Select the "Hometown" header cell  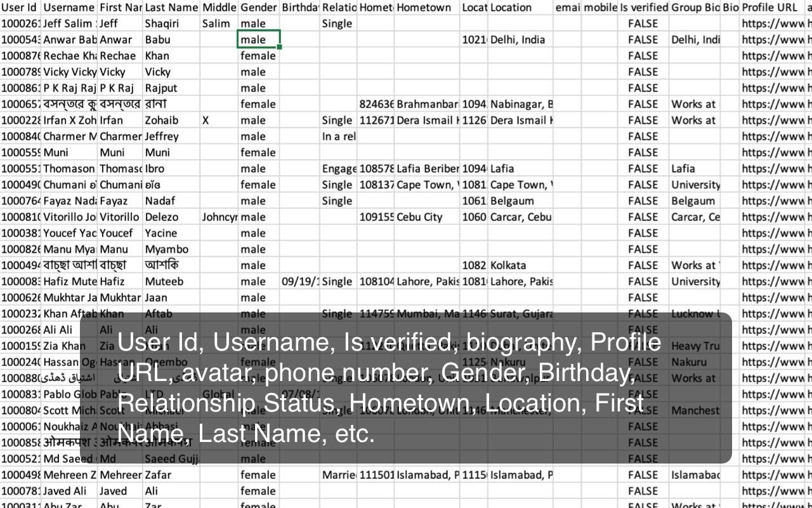[427, 8]
